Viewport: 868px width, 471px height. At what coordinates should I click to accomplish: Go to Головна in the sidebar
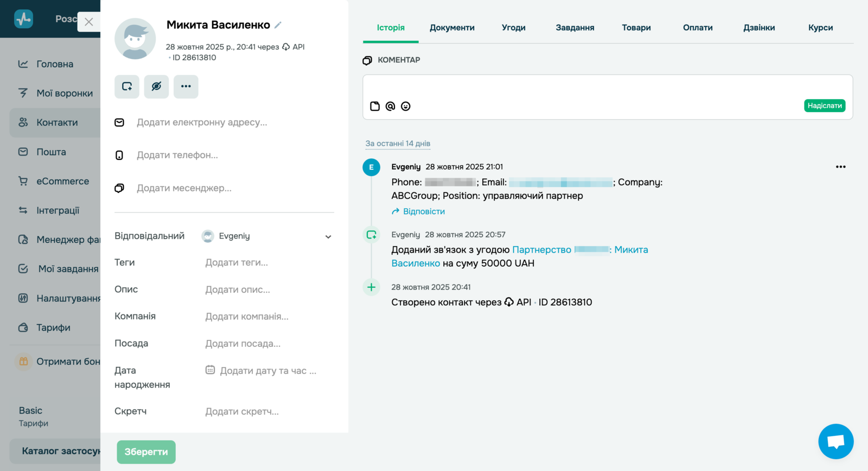(x=55, y=64)
